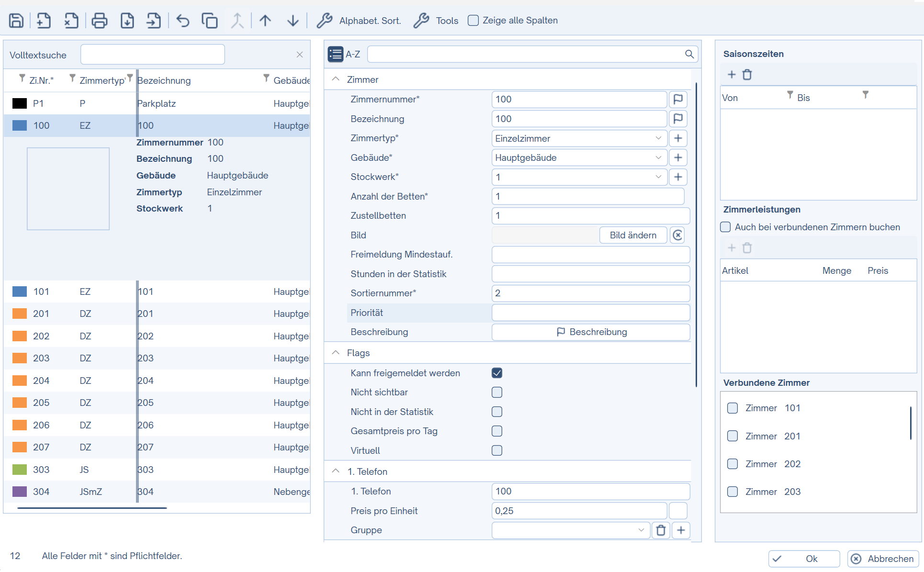Enable Zeige alle Spalten checkbox

coord(473,21)
